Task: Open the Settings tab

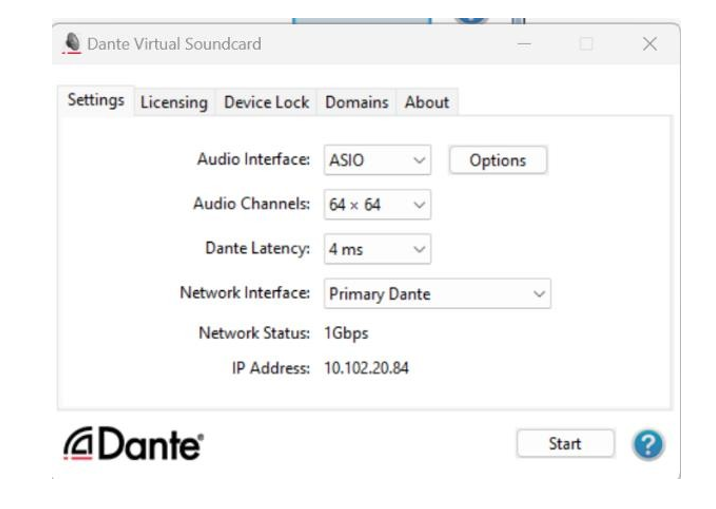Action: click(96, 100)
